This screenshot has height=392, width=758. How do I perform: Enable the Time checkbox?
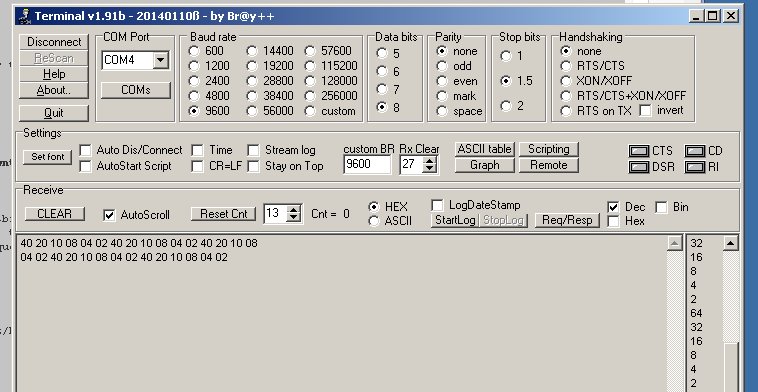[197, 150]
